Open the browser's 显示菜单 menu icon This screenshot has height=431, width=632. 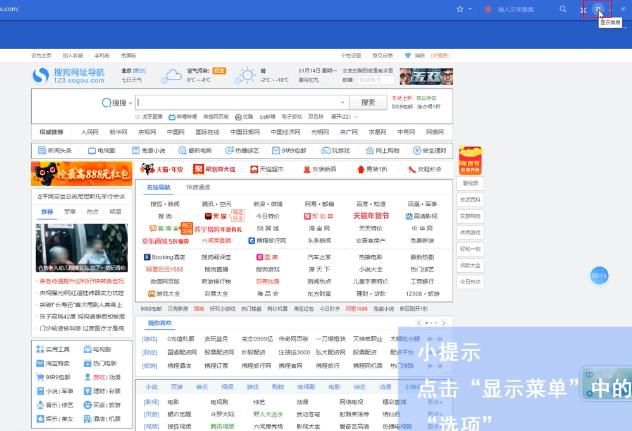pos(598,9)
